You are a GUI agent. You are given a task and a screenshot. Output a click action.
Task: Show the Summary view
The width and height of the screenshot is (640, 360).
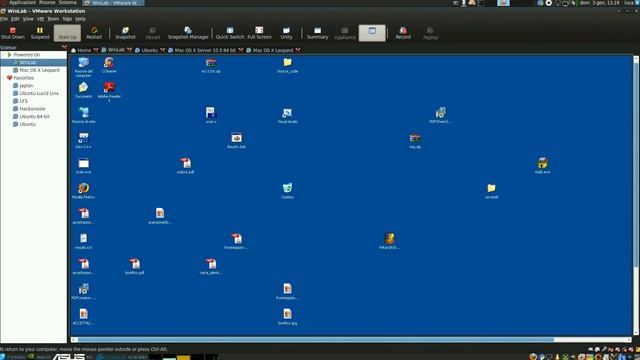(318, 33)
